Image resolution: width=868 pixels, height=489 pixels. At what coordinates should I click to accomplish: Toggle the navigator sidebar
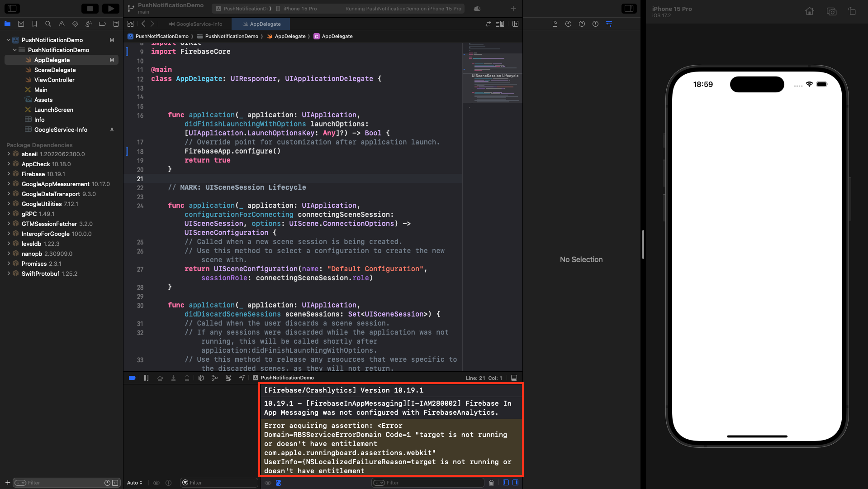pos(12,8)
